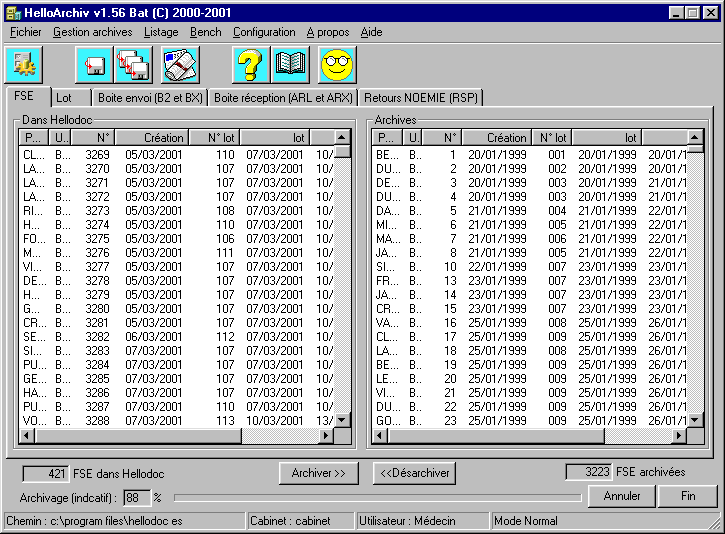Screen dimensions: 725x534
Task: Click scroll down arrow in Dans Hellodoc list
Action: click(x=342, y=420)
